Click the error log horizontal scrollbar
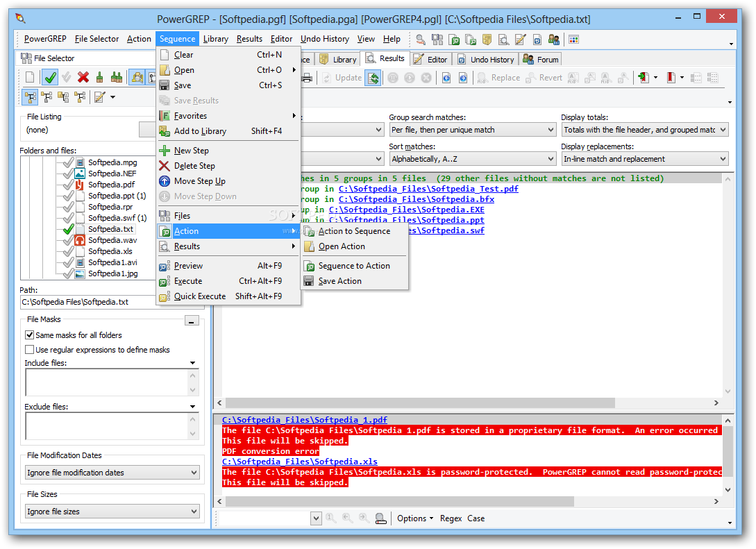Image resolution: width=756 pixels, height=549 pixels. click(400, 501)
